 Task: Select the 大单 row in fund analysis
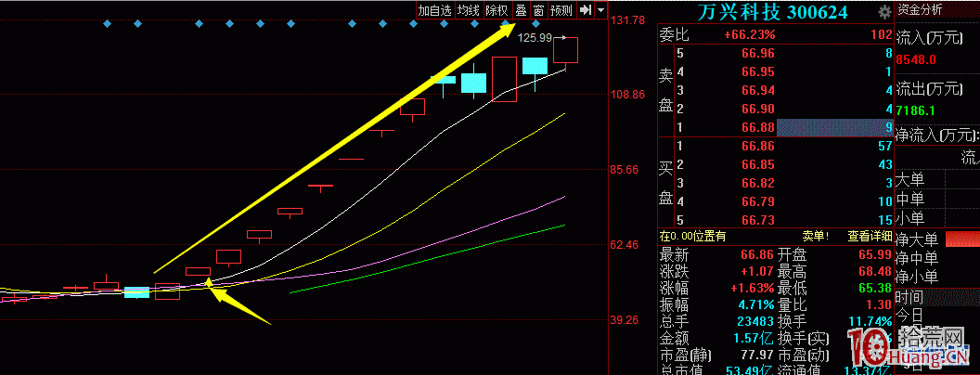937,180
